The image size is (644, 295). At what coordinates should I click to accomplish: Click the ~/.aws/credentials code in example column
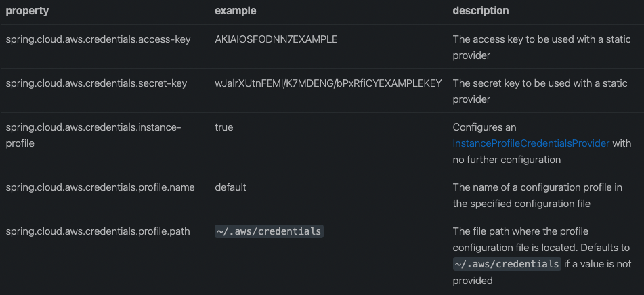point(269,231)
